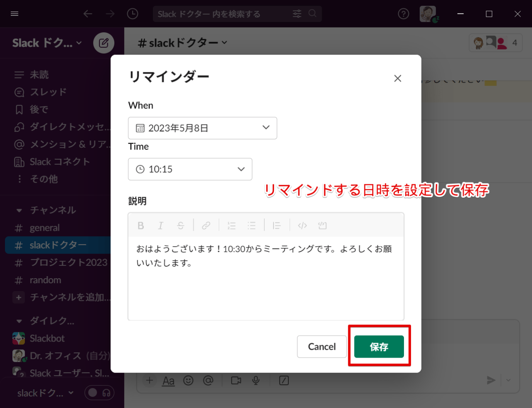This screenshot has width=532, height=408.
Task: Open the emoji picker icon
Action: point(188,381)
